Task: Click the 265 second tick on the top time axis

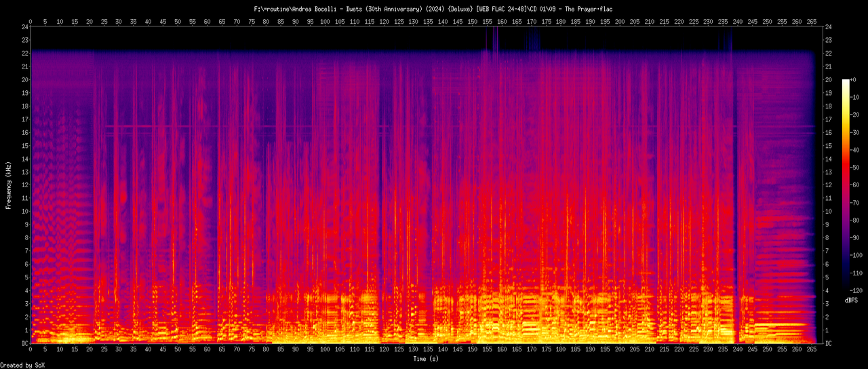Action: click(x=811, y=20)
